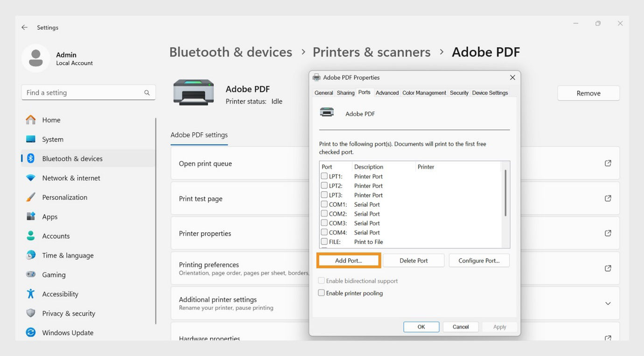Click the Remove printer button
This screenshot has width=644, height=356.
588,93
